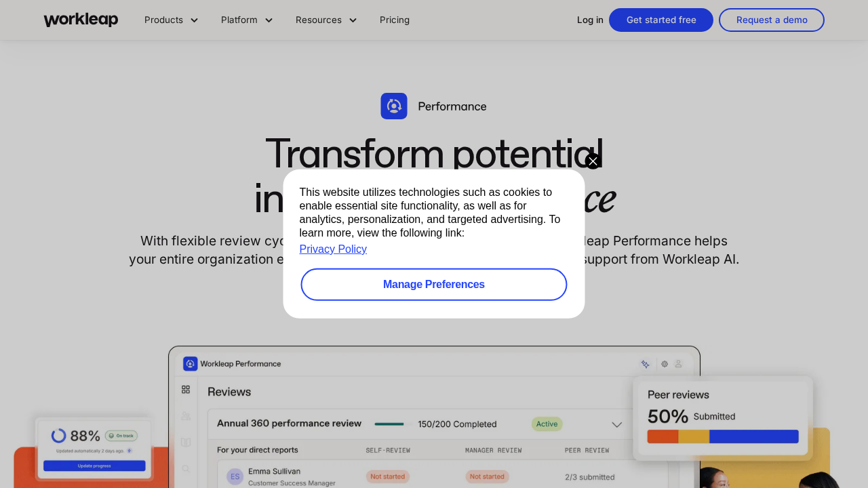
Task: Click the blue Performance product icon
Action: [394, 106]
